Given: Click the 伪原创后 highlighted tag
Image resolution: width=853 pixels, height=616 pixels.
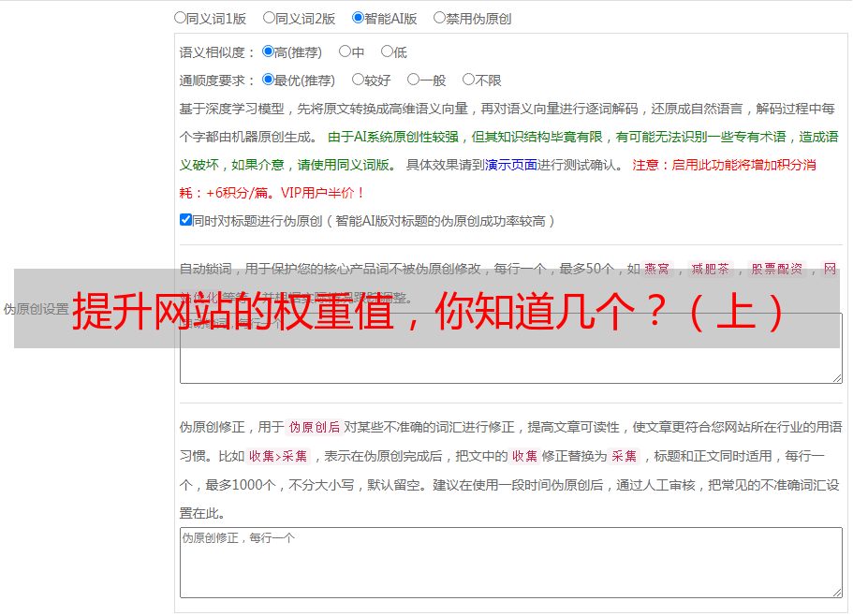Looking at the screenshot, I should click(x=314, y=427).
